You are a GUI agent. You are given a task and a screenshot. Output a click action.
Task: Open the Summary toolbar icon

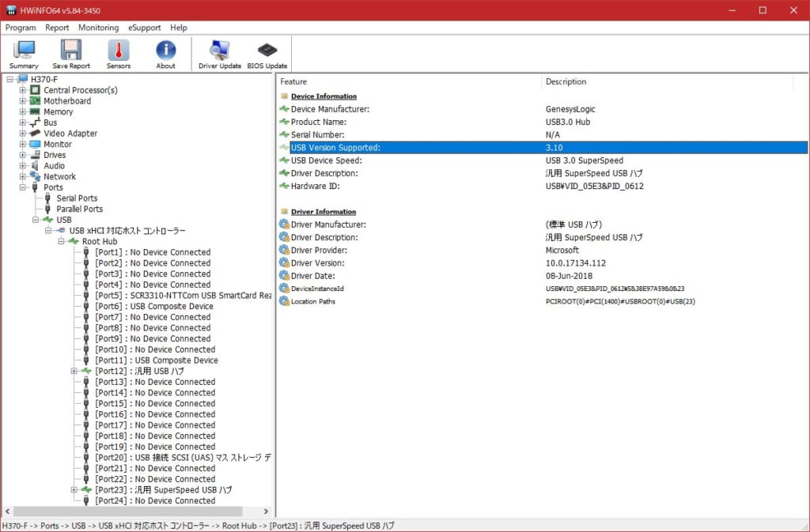pos(24,54)
